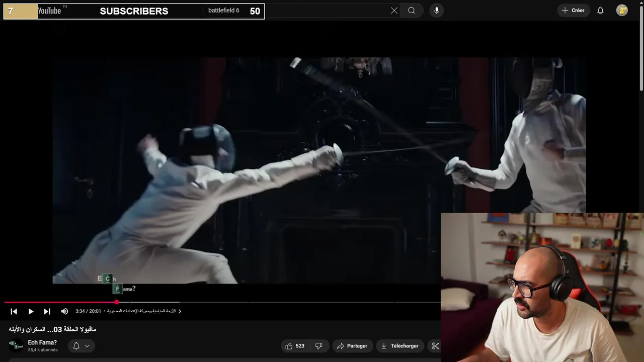This screenshot has height=362, width=644.
Task: Click the Partager share button
Action: [x=352, y=346]
